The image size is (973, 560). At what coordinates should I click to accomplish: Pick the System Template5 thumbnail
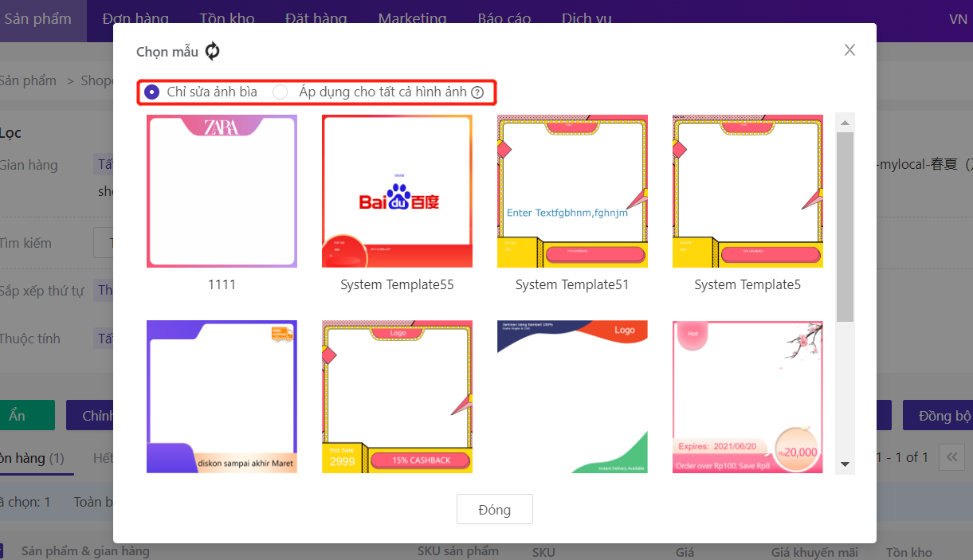747,191
